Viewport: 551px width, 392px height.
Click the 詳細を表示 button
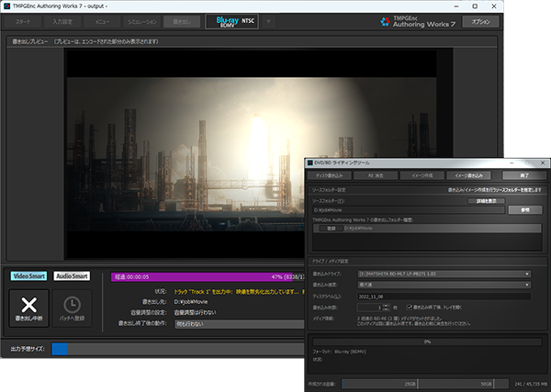pos(487,201)
